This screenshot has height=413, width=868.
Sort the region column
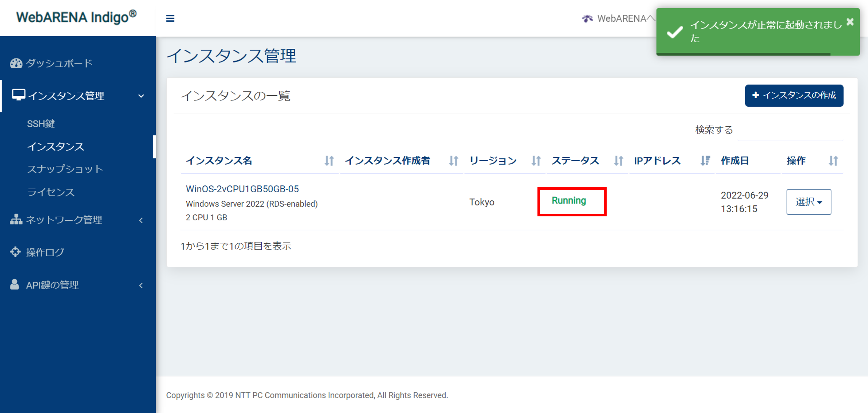pyautogui.click(x=536, y=161)
